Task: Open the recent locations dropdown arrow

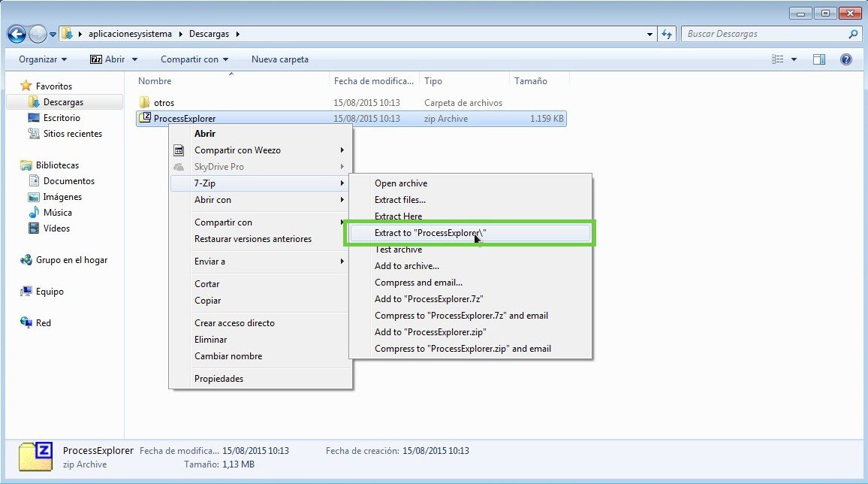Action: pyautogui.click(x=53, y=35)
